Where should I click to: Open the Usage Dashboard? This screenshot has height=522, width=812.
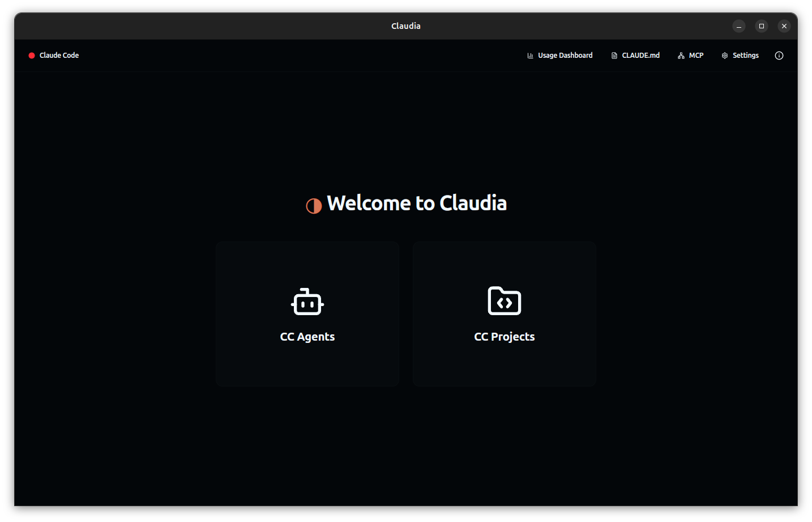pyautogui.click(x=559, y=55)
